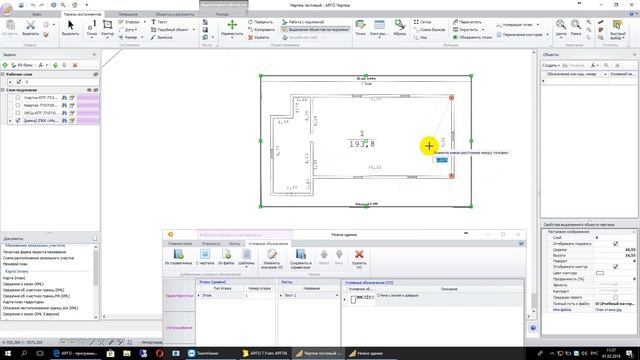Click the Объединить точки command
The height and width of the screenshot is (360, 640).
(472, 37)
